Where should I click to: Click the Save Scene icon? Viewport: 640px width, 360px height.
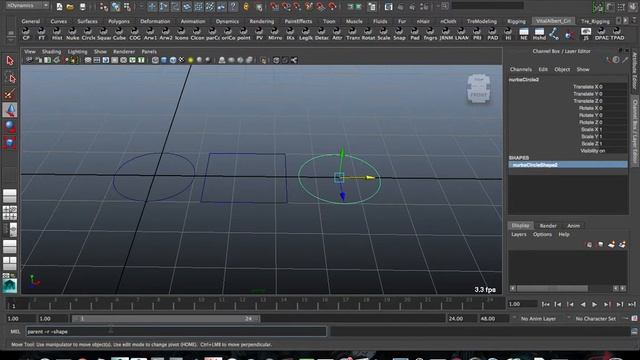pos(82,6)
